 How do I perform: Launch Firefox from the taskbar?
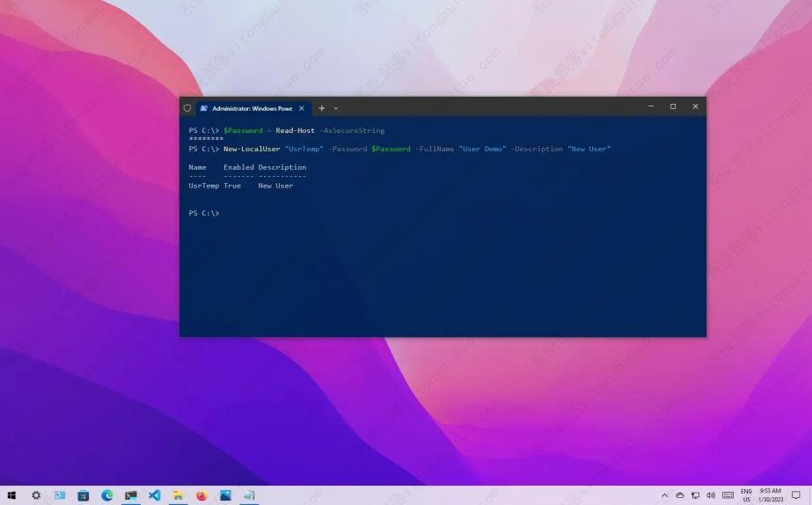[201, 495]
